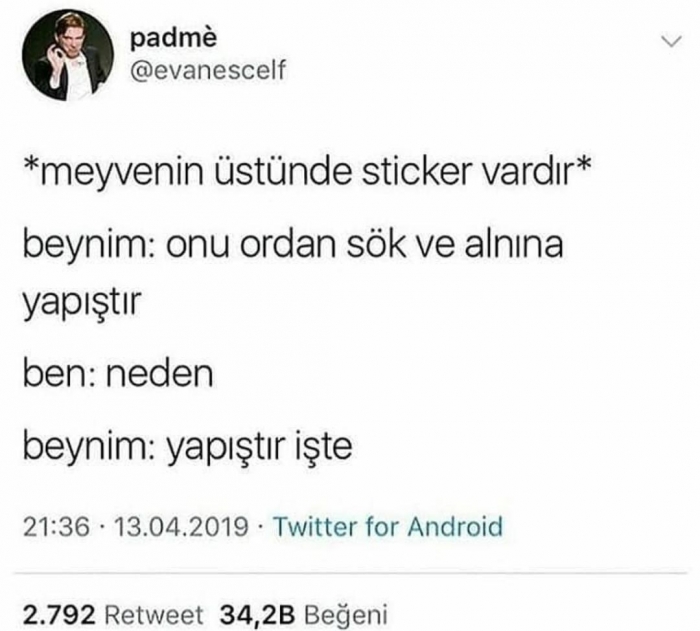
Task: Click the 21:36 timestamp
Action: [56, 527]
